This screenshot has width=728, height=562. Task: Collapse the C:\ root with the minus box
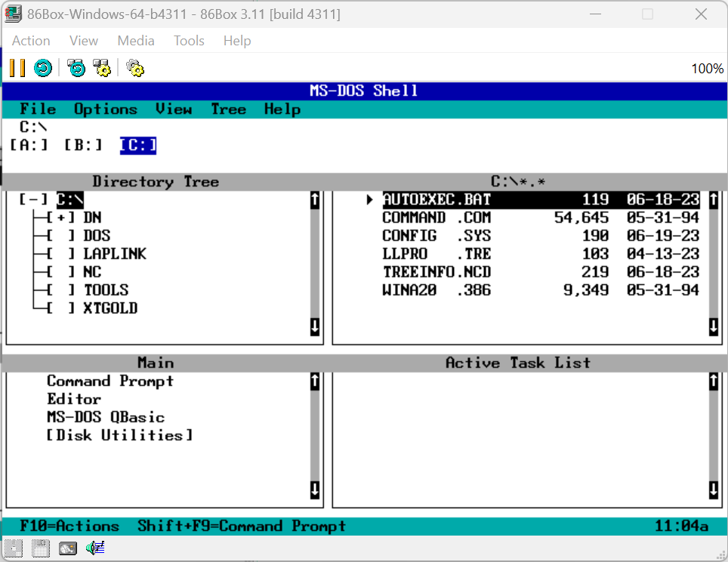click(x=33, y=199)
